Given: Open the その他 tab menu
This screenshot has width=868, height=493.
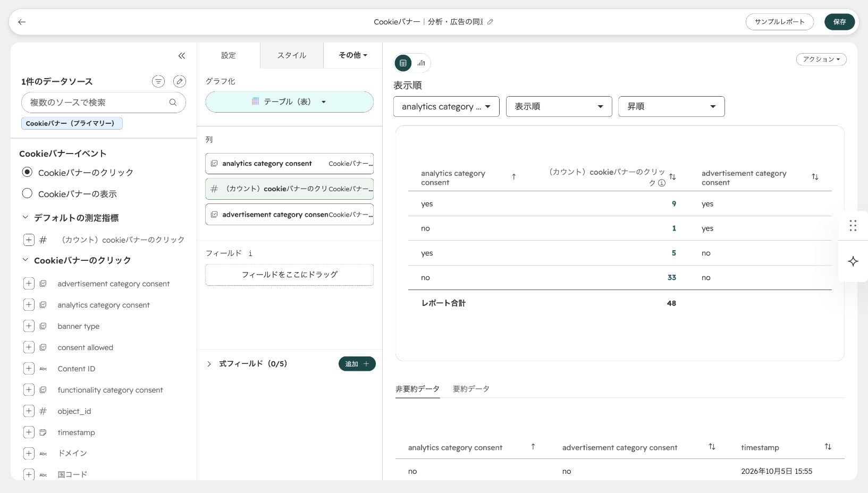Looking at the screenshot, I should (353, 55).
